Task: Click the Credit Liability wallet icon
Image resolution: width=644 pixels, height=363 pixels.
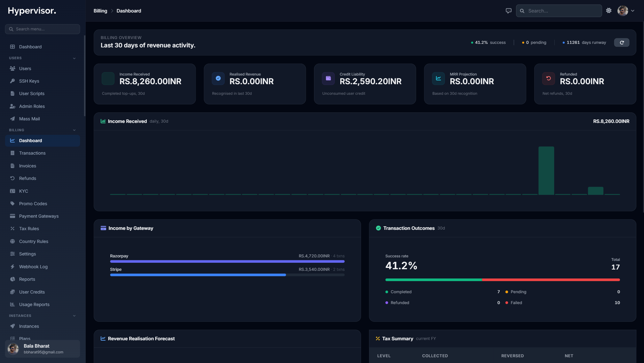Action: 328,78
